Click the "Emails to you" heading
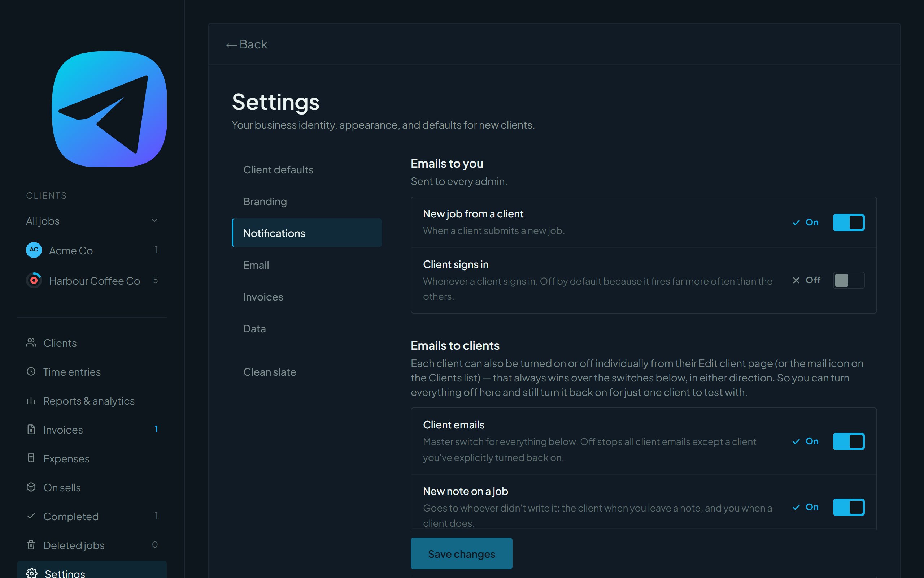 [x=447, y=164]
